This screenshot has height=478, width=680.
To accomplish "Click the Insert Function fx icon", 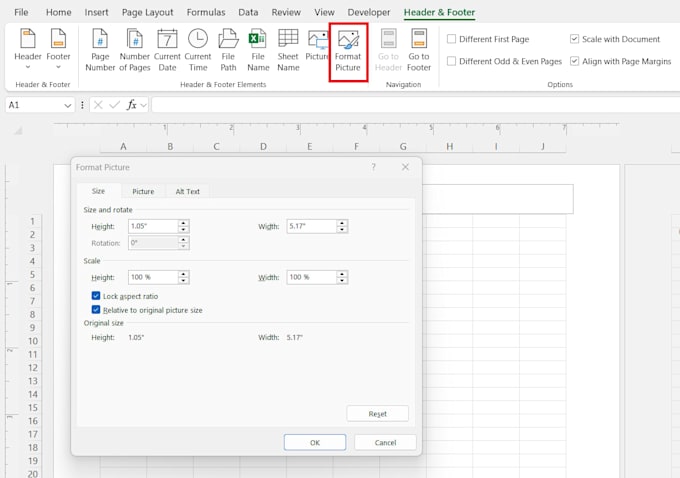I will (x=131, y=105).
